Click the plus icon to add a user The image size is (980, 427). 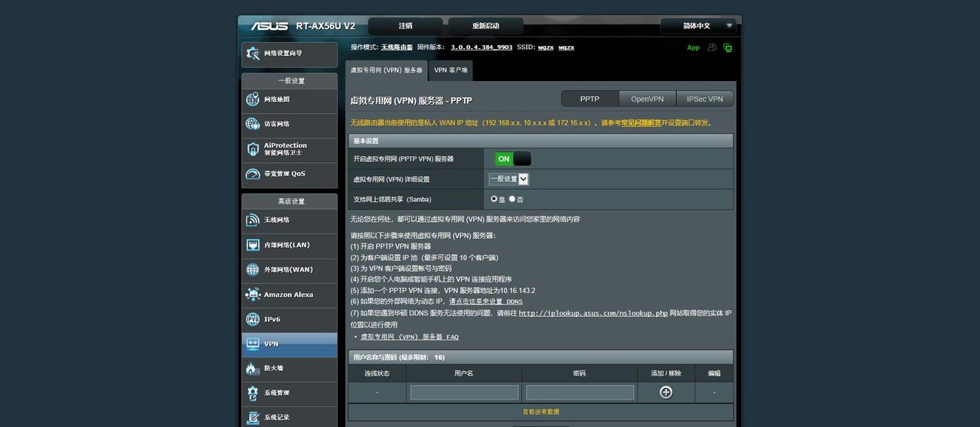coord(666,392)
